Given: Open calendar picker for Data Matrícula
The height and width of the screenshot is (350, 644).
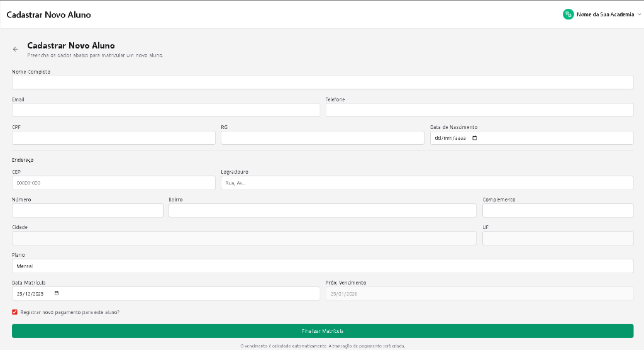Looking at the screenshot, I should pos(57,293).
